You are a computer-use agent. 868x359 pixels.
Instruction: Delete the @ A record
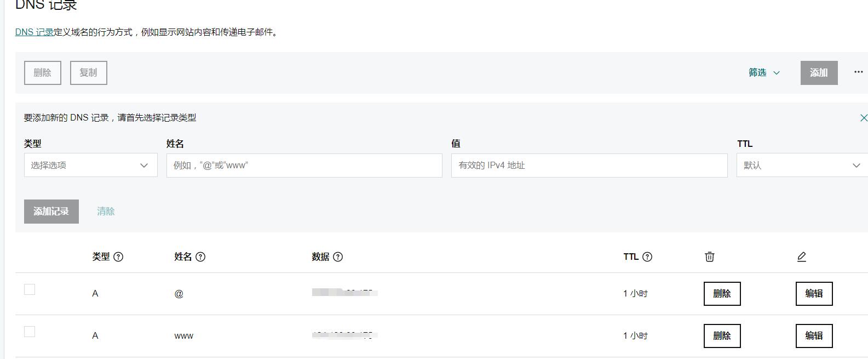click(722, 294)
